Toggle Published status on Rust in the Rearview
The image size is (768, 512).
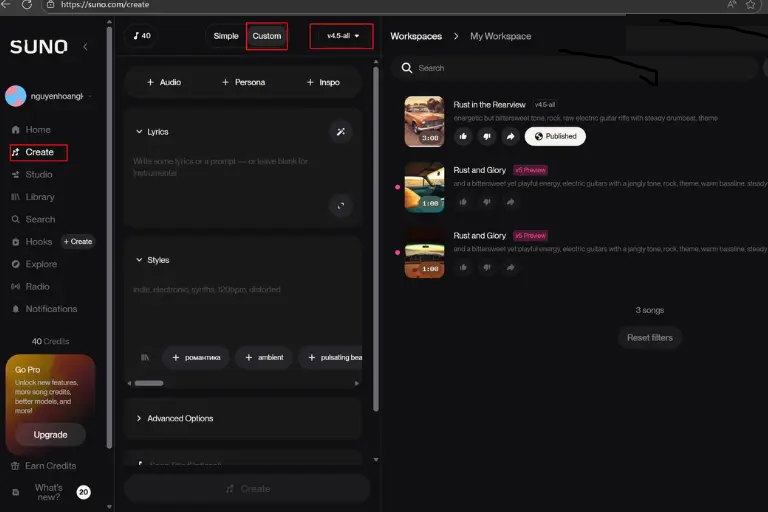click(555, 136)
